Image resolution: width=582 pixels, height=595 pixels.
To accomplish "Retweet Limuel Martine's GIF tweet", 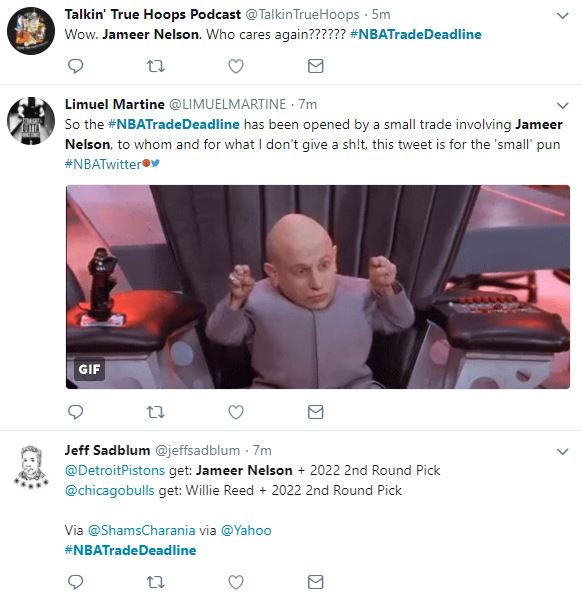I will click(x=156, y=412).
